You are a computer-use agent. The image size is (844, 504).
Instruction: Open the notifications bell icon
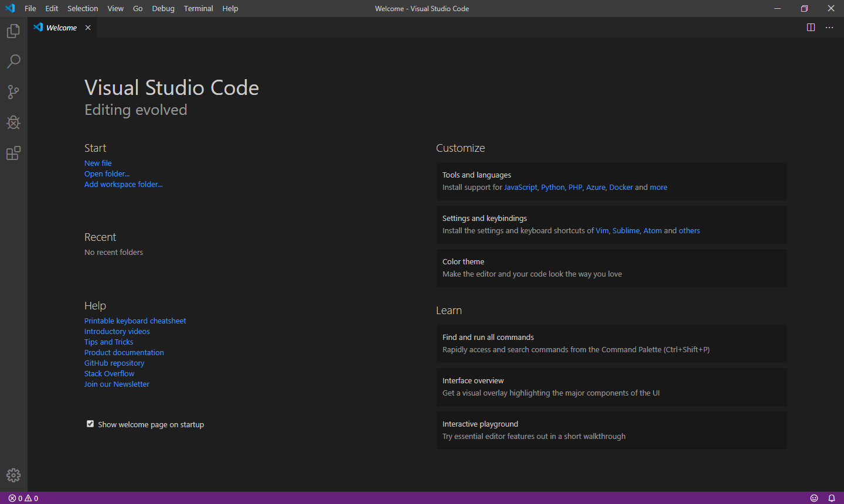832,498
